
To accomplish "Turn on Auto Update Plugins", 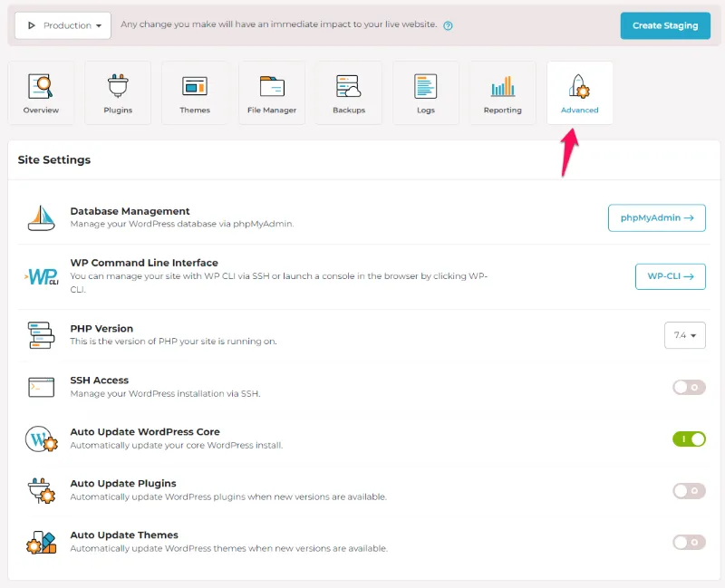I will (688, 490).
